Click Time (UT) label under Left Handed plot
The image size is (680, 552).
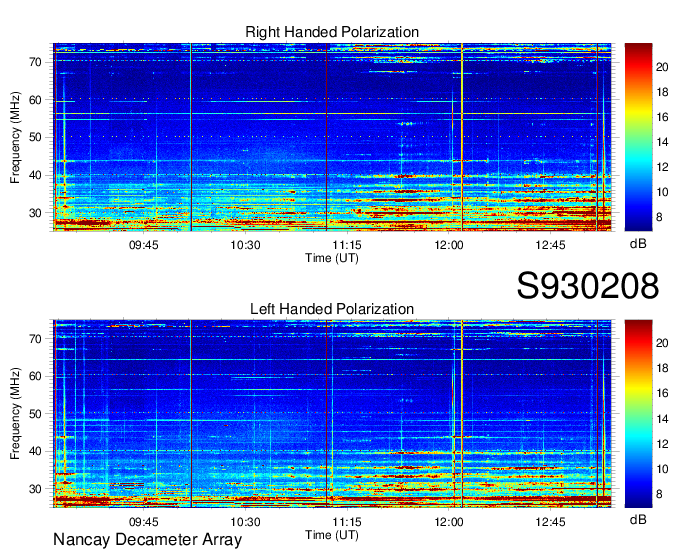(x=332, y=535)
